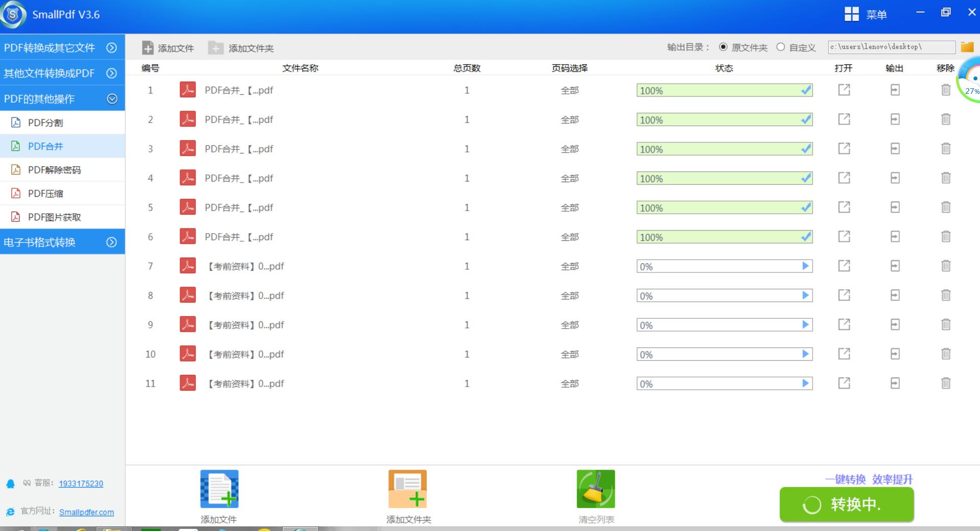Click the 0% progress bar in row 10

pyautogui.click(x=724, y=354)
